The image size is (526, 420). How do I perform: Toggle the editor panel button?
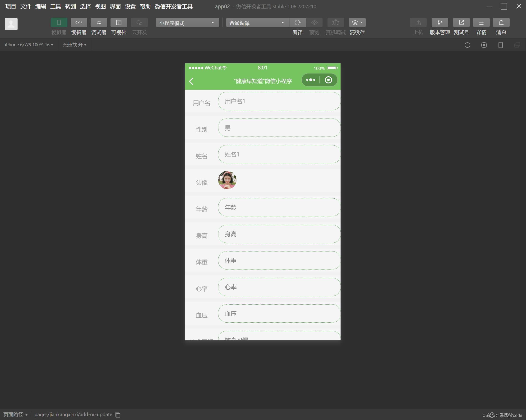pyautogui.click(x=79, y=23)
